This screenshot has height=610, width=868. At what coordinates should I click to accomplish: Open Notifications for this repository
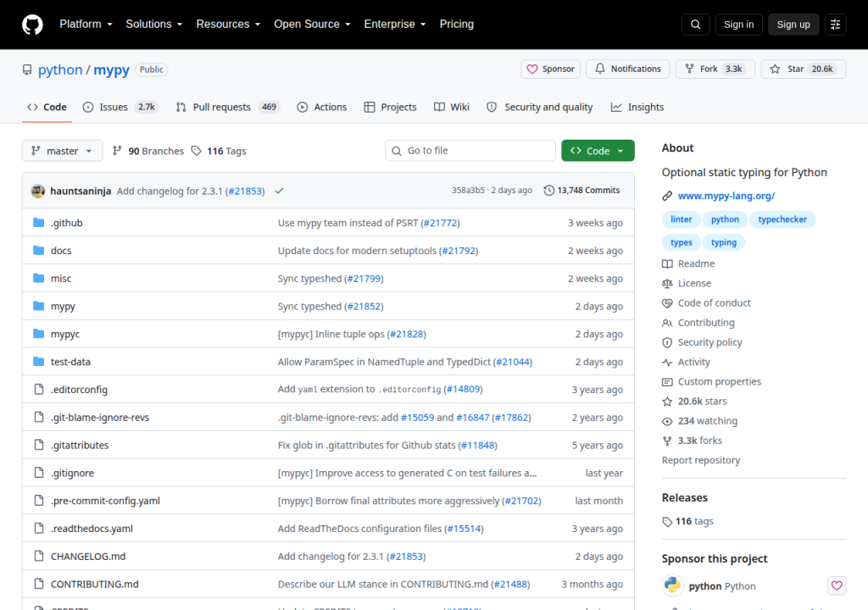coord(628,69)
